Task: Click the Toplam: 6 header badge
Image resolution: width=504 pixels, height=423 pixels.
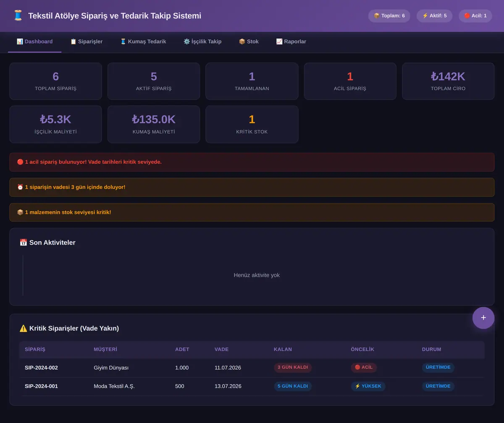Action: point(389,16)
